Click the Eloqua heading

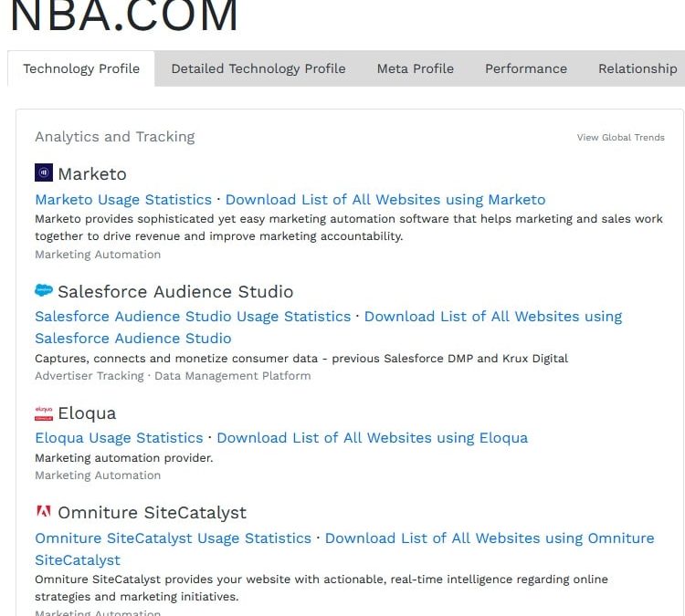click(87, 413)
